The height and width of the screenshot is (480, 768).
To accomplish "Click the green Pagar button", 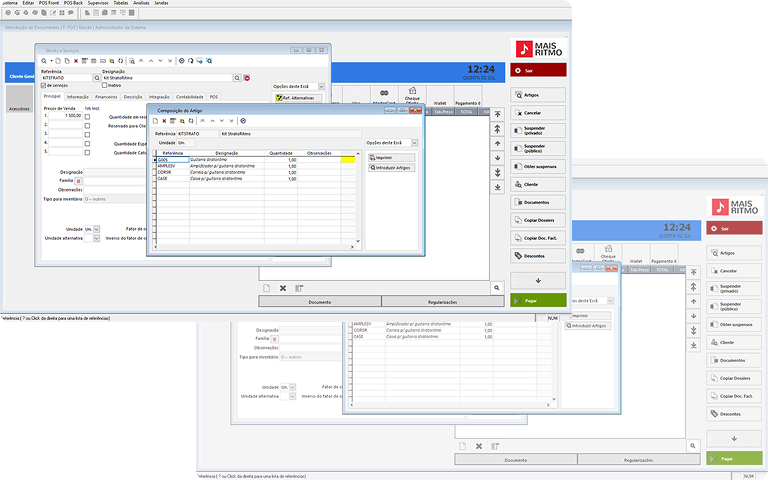I will pyautogui.click(x=538, y=300).
